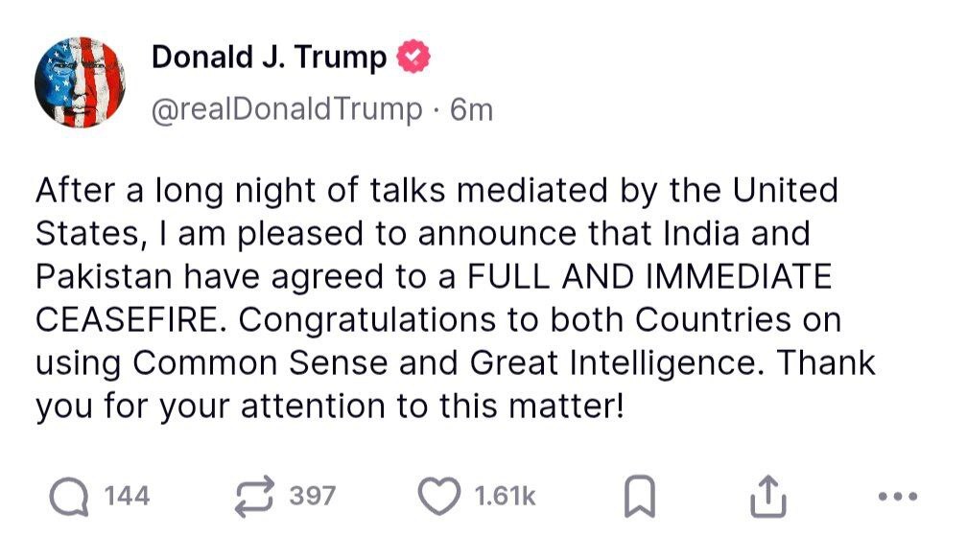Click the phrase FULL AND IMMEDIATE
Viewport: 967px width, 560px height.
click(649, 277)
